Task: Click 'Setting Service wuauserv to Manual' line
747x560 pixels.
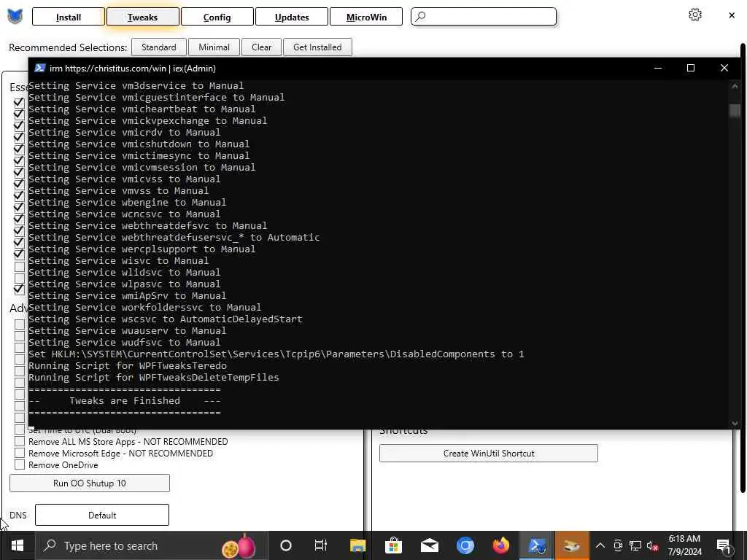Action: 127,330
